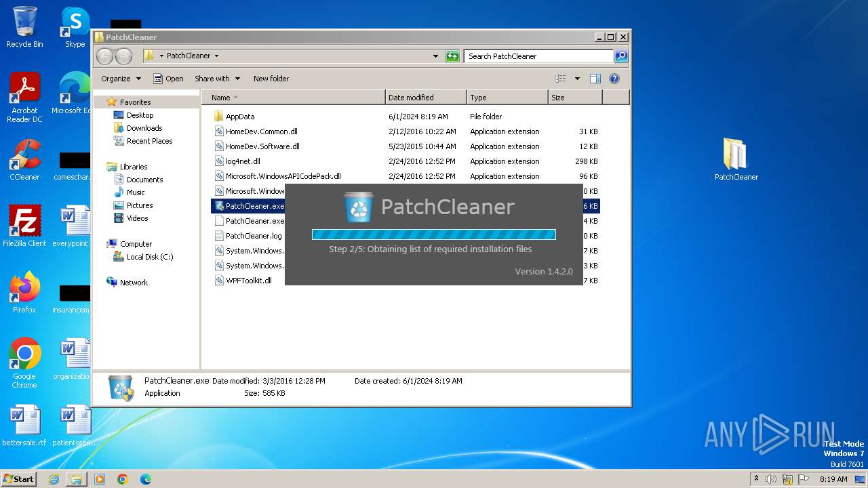
Task: Click in the Search PatchCleaner field
Action: (x=539, y=56)
